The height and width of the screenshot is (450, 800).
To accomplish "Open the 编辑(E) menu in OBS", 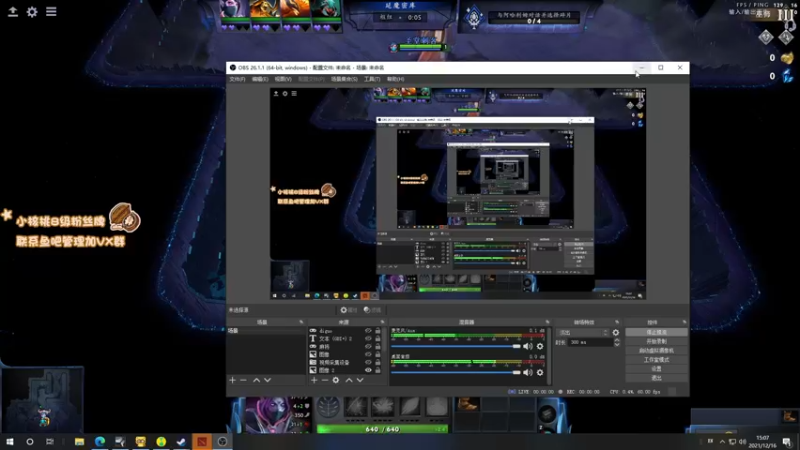I will coord(260,79).
